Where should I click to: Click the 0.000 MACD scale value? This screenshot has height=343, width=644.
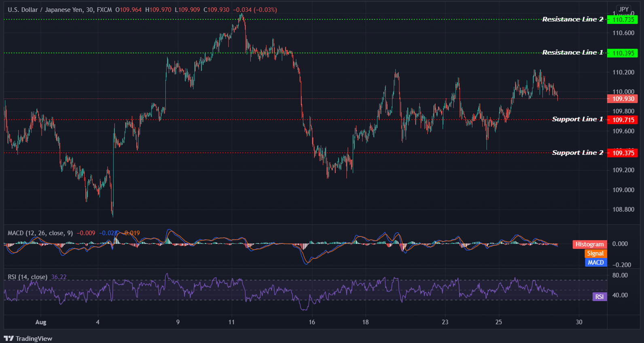620,243
